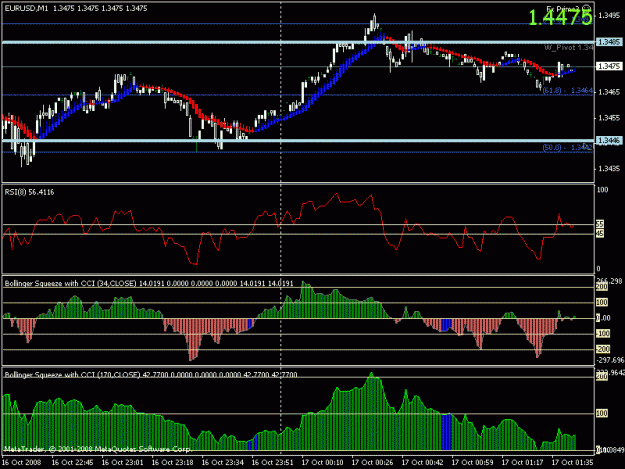This screenshot has width=625, height=469.
Task: Click the RSI level 55 label
Action: [600, 224]
